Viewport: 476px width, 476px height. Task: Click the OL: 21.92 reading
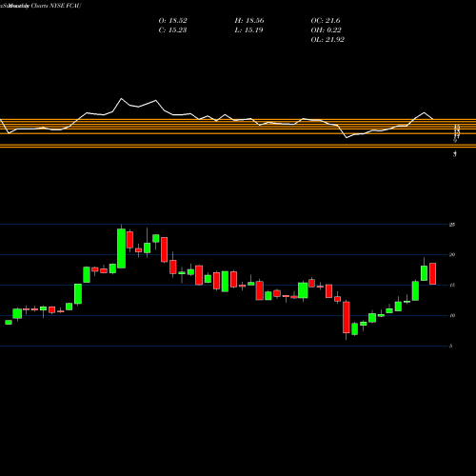[x=327, y=40]
